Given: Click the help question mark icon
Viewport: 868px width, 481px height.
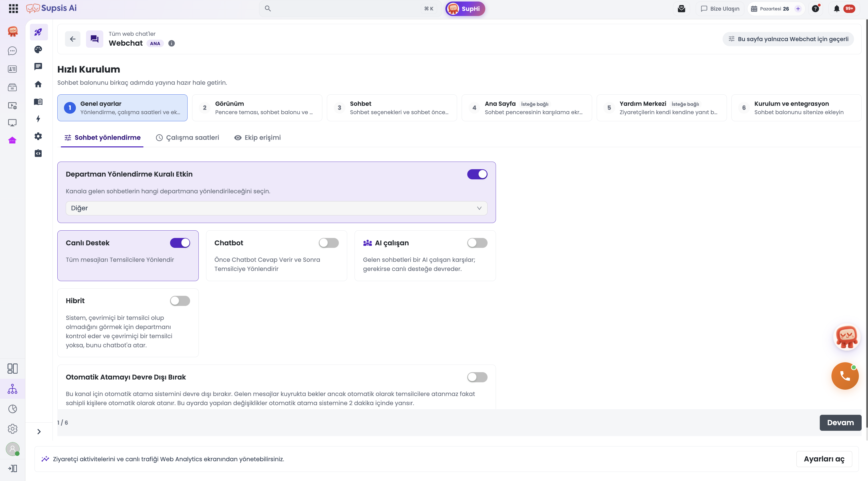Looking at the screenshot, I should pos(815,9).
